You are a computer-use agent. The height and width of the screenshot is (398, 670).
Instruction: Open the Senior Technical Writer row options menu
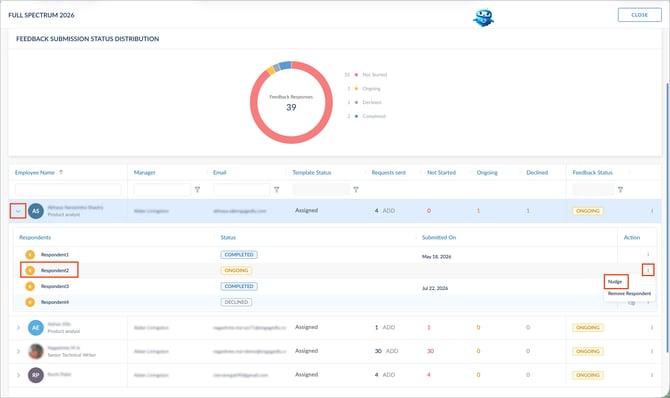pos(652,351)
